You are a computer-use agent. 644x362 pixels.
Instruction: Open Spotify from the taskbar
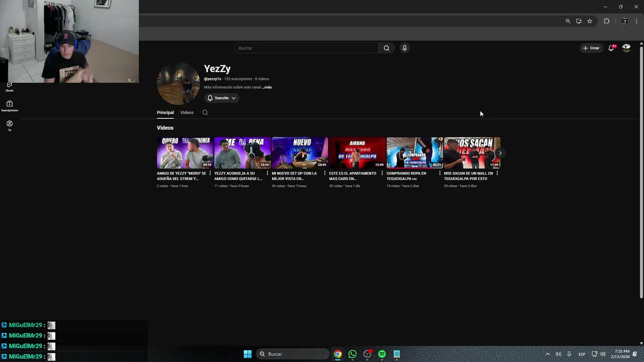click(x=382, y=354)
